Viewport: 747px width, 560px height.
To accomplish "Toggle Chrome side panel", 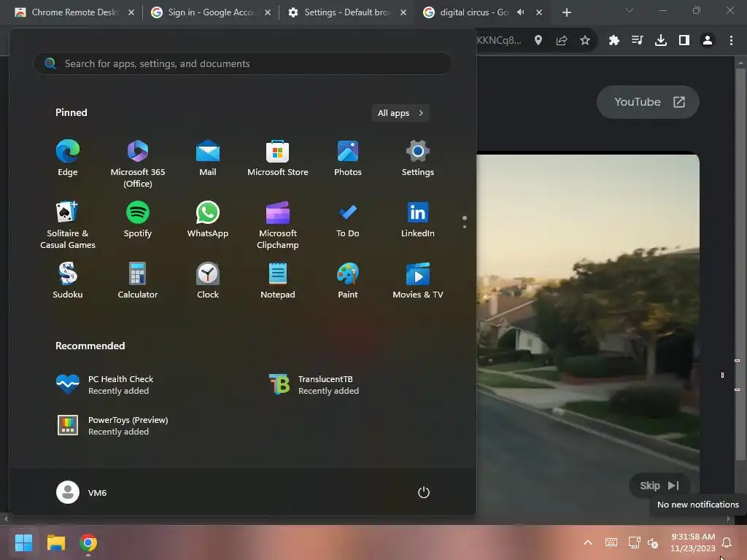I will [x=684, y=41].
